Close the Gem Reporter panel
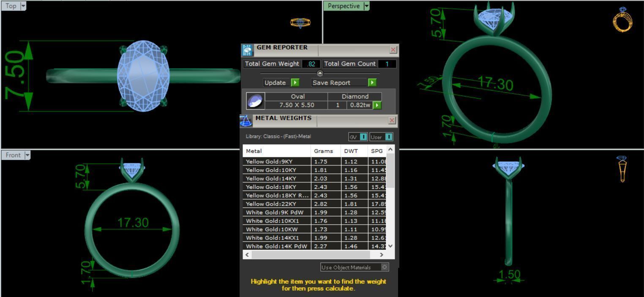Viewport: 644px width, 297px height. click(393, 50)
